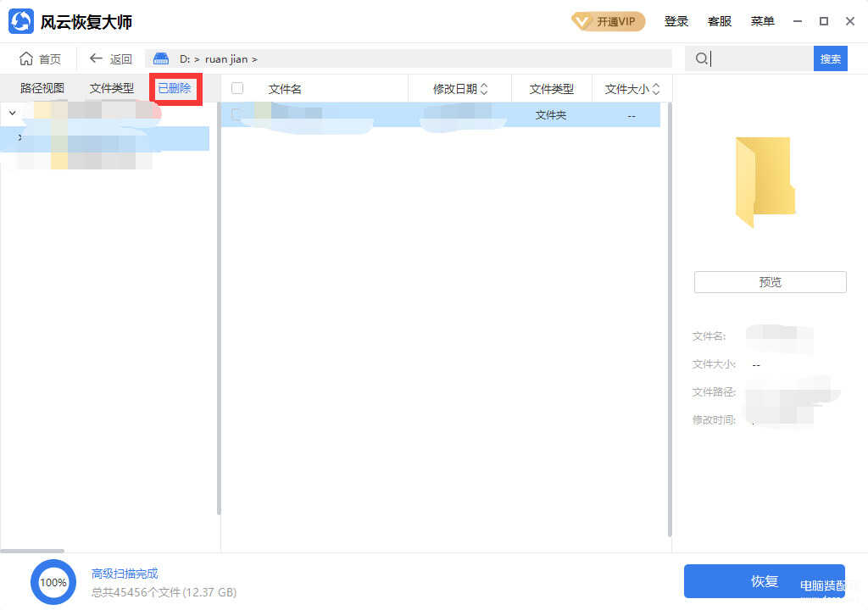Switch to the 已删除 tab
Image resolution: width=868 pixels, height=610 pixels.
tap(175, 89)
